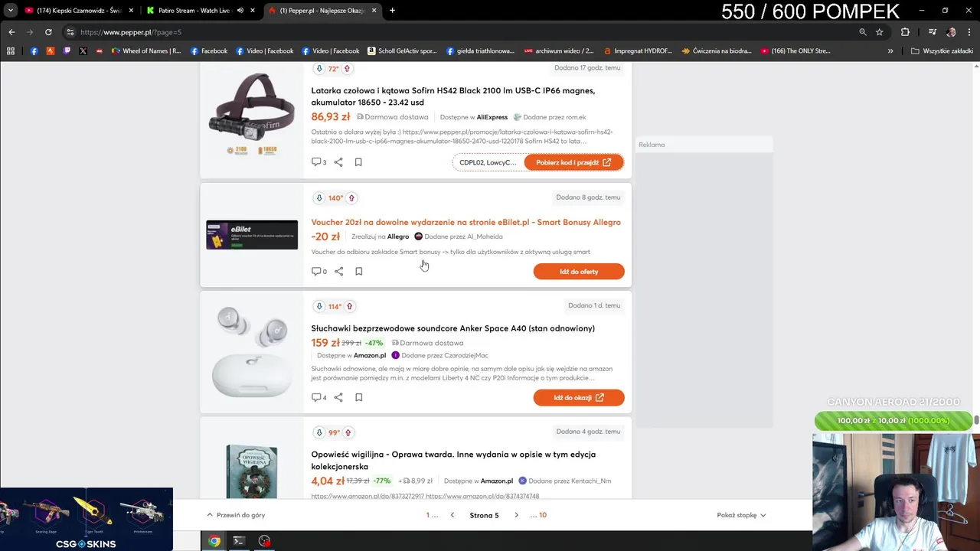
Task: Click Pobierz kod i przejdź button
Action: pos(573,162)
